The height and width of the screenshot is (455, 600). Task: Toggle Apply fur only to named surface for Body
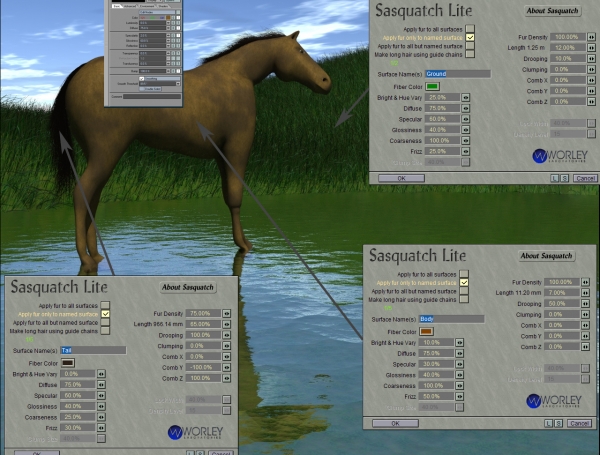tap(464, 282)
